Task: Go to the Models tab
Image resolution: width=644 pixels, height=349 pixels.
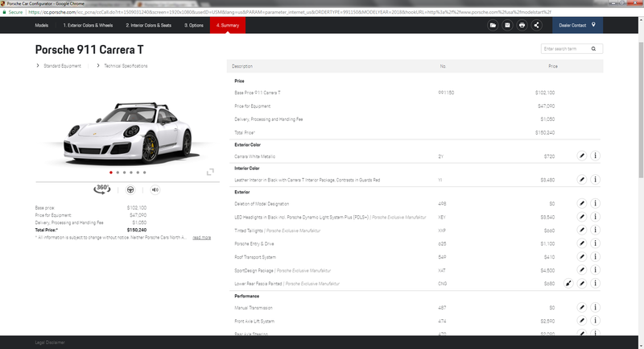Action: (42, 25)
